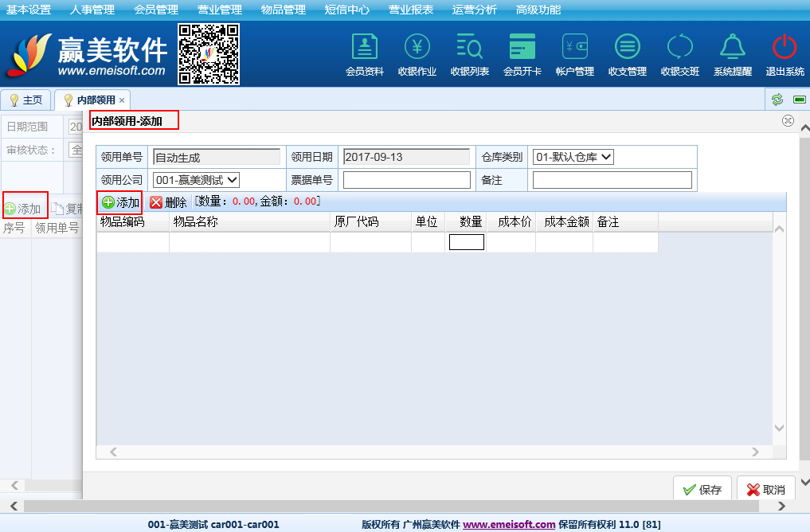Click 删除 in the item toolbar
Screen dimensions: 810x532
pyautogui.click(x=168, y=202)
